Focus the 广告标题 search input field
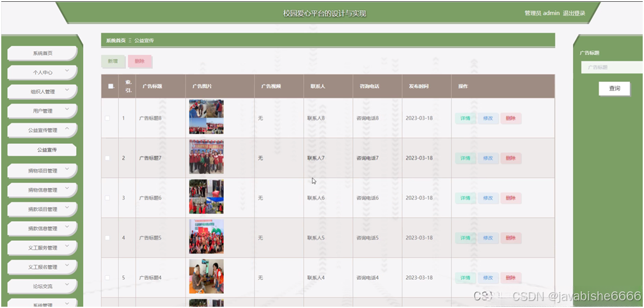644x308 pixels. [612, 67]
